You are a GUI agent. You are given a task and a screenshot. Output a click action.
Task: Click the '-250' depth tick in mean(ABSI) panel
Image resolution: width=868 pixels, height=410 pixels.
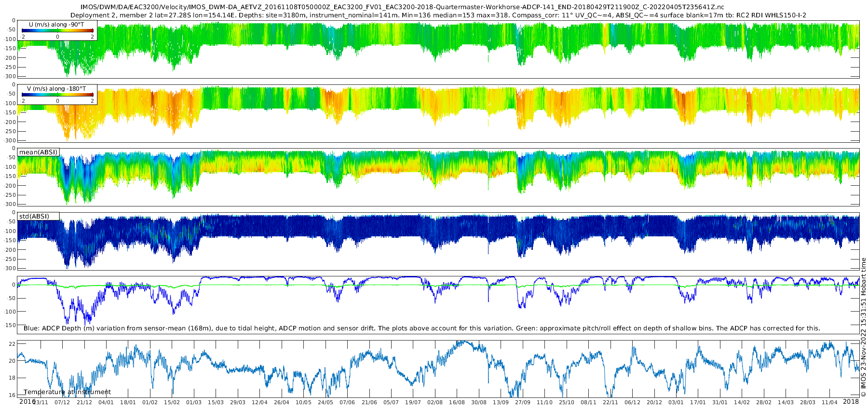(x=10, y=195)
